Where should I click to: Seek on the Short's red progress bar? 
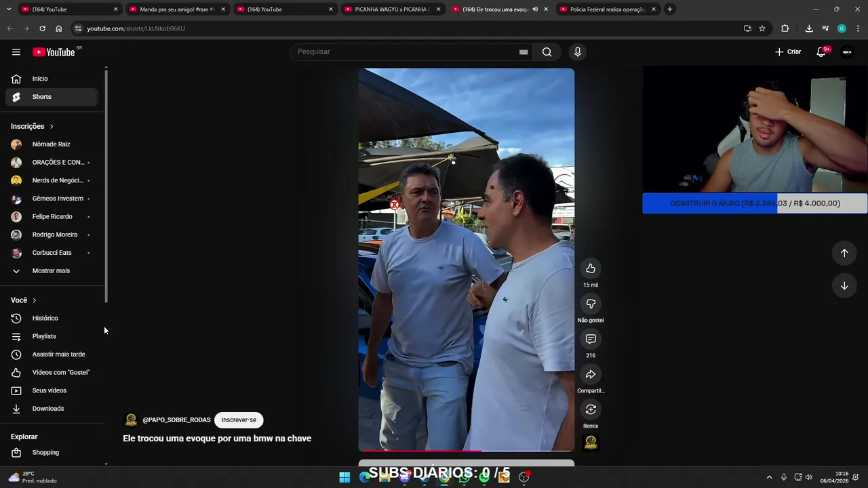point(467,450)
